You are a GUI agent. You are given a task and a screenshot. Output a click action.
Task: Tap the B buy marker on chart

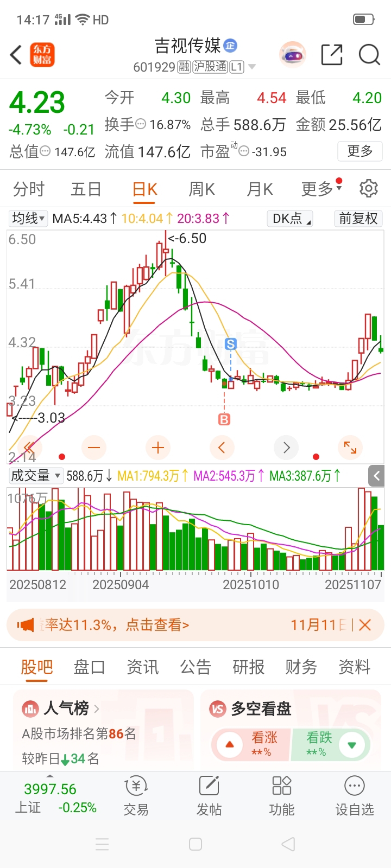tap(224, 419)
